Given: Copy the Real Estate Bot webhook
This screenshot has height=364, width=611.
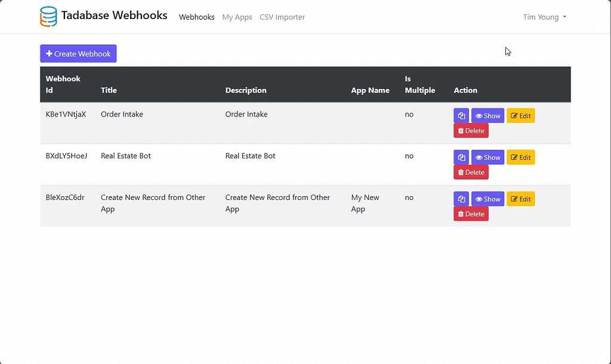Looking at the screenshot, I should pyautogui.click(x=461, y=158).
